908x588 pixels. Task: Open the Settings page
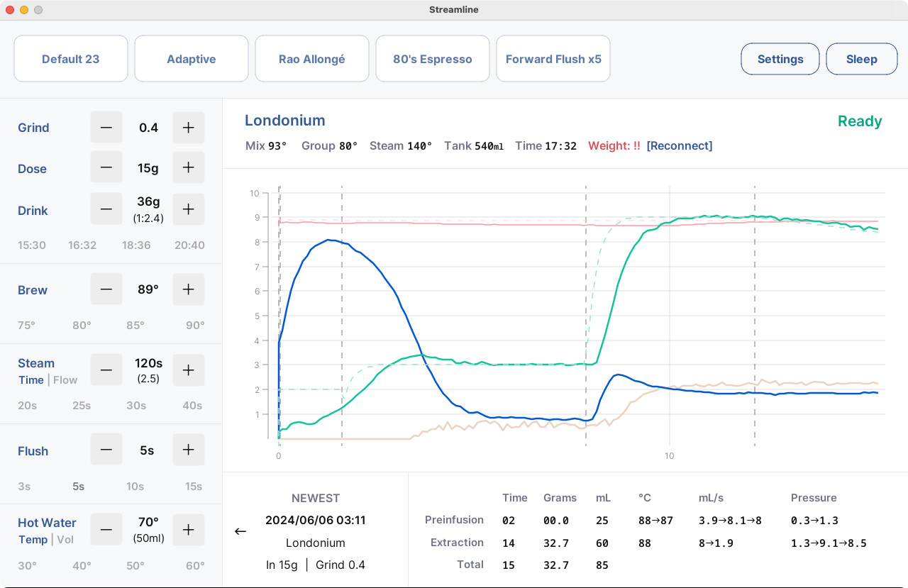pos(780,59)
